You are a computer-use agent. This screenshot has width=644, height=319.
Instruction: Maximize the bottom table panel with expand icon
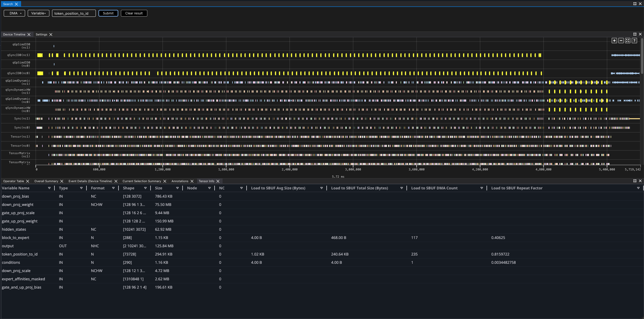(635, 181)
